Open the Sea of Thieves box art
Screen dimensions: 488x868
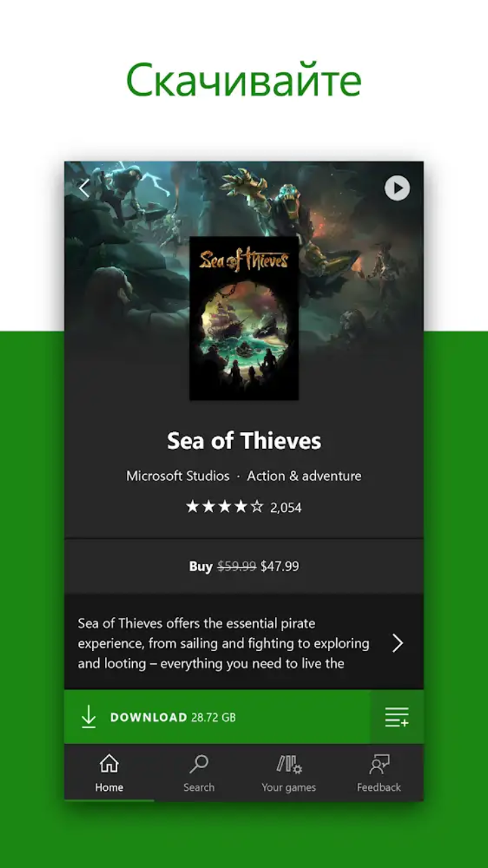(x=244, y=318)
